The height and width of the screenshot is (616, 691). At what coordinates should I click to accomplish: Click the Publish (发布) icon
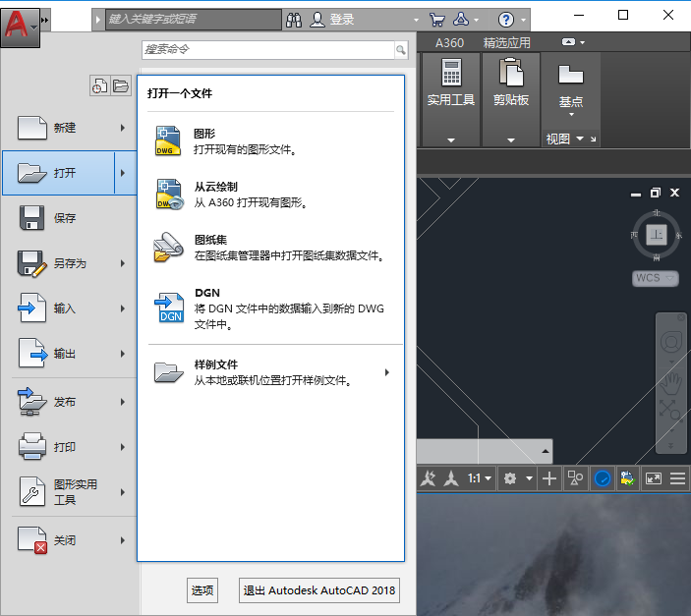point(31,402)
